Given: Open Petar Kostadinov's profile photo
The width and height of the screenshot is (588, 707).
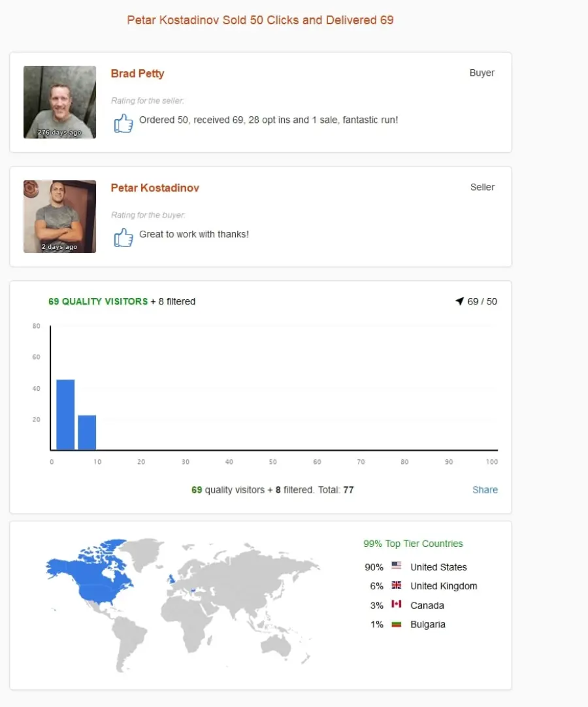Looking at the screenshot, I should click(x=59, y=216).
